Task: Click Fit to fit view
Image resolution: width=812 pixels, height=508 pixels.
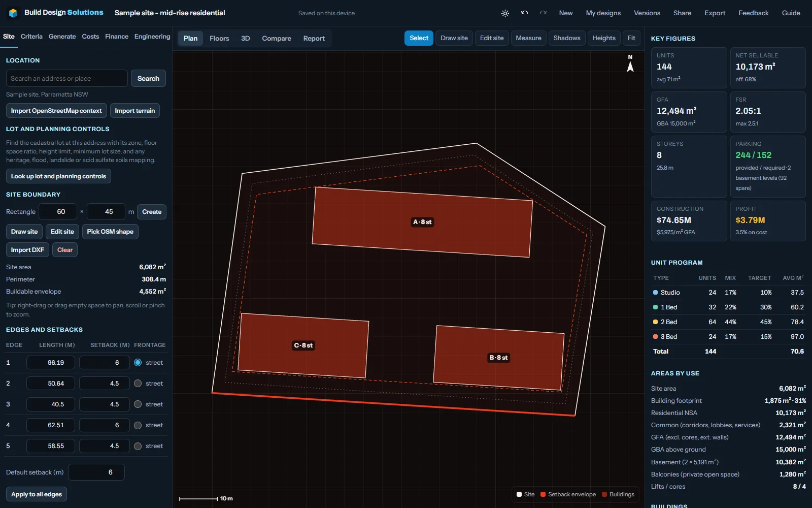Action: click(631, 38)
